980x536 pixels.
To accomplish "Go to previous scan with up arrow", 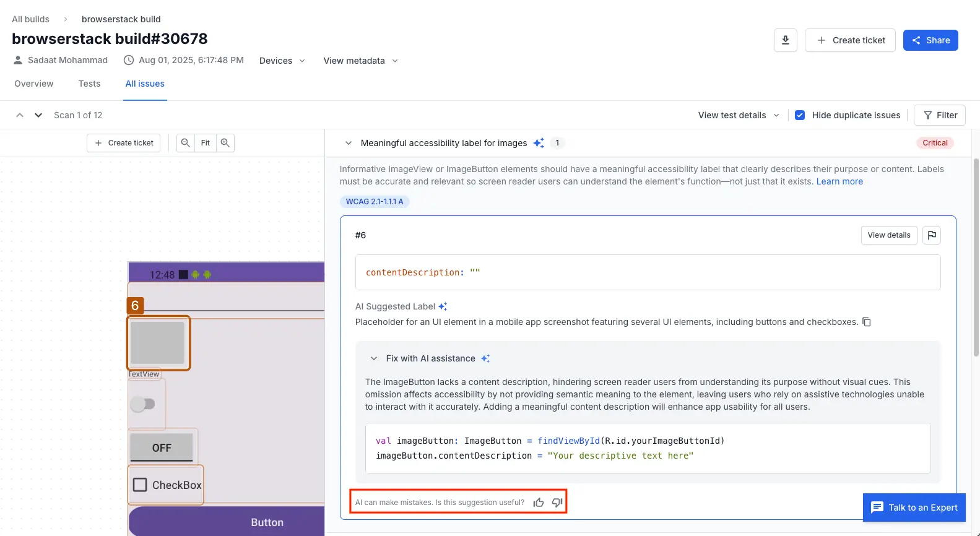I will pos(20,115).
